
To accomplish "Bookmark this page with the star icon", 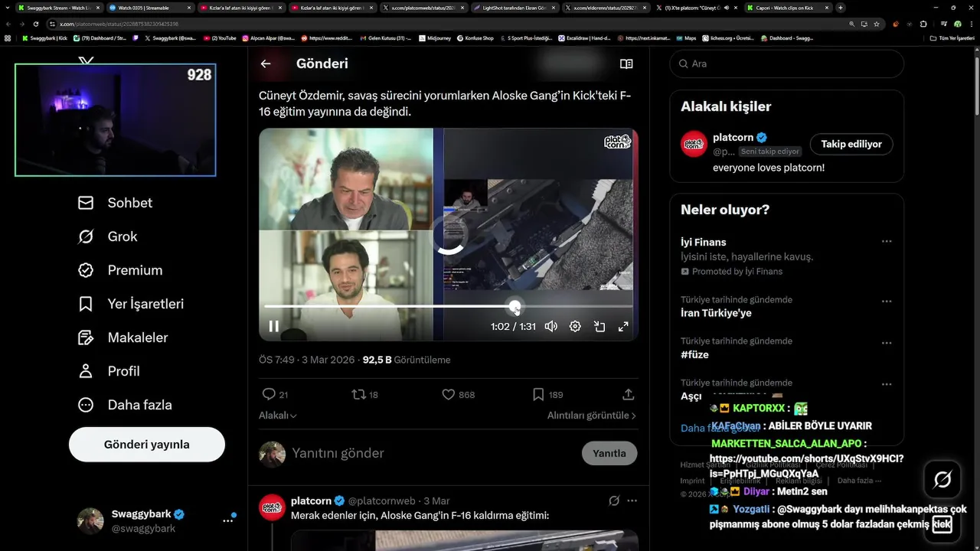I will coord(877,24).
